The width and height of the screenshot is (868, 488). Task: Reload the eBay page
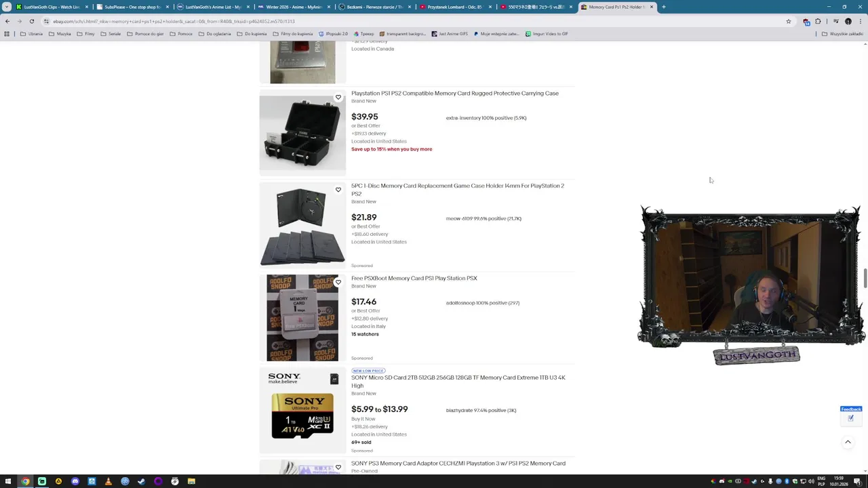click(x=32, y=21)
